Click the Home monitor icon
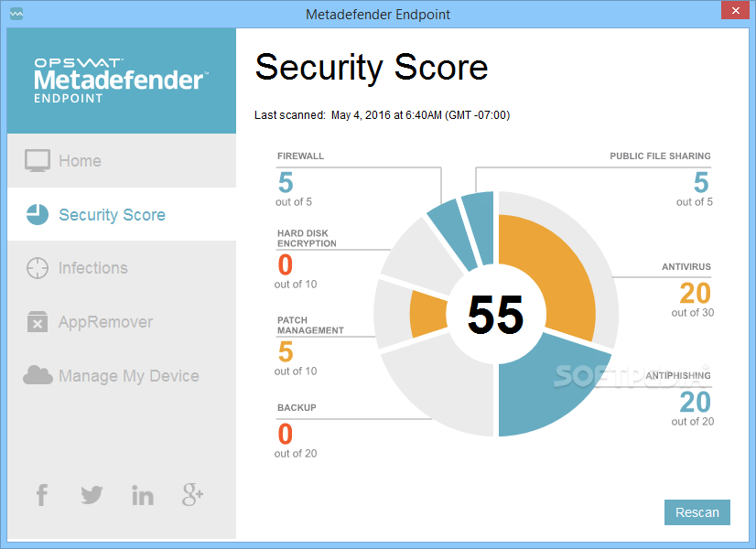 pos(38,161)
